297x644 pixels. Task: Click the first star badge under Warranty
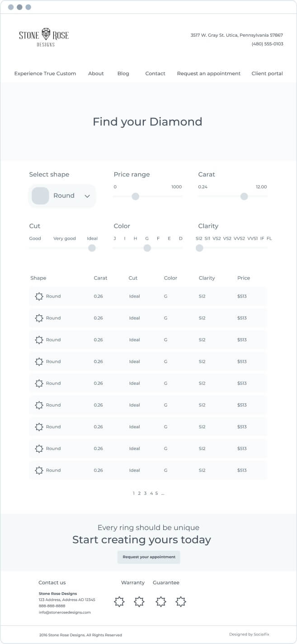[x=119, y=601]
